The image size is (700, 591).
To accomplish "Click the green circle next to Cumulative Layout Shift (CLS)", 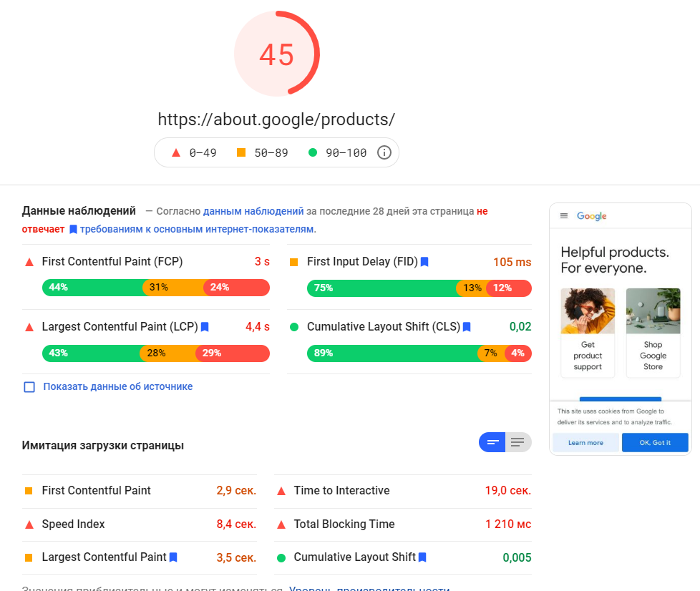I will [x=293, y=327].
